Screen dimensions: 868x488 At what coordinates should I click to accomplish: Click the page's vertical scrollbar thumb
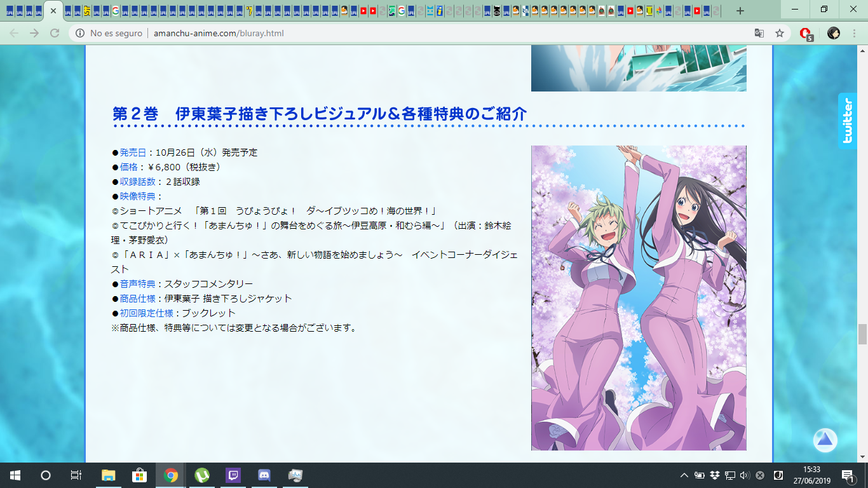point(862,334)
